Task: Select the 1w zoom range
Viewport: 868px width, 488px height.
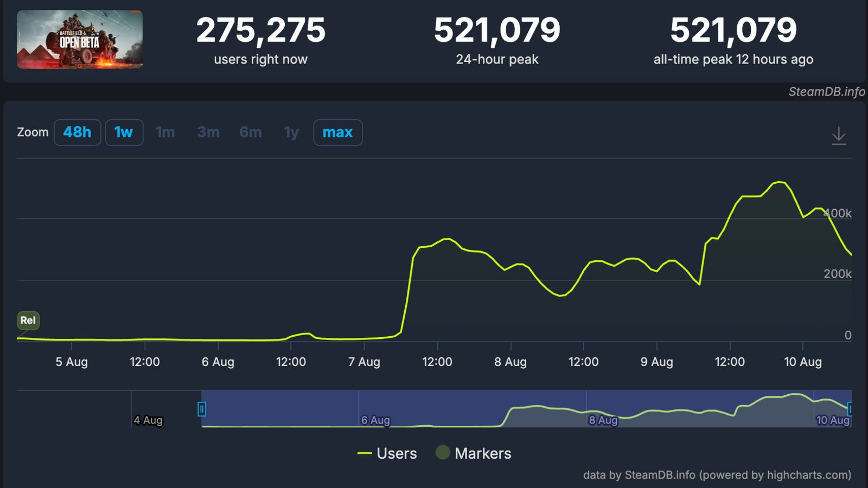Action: (124, 132)
